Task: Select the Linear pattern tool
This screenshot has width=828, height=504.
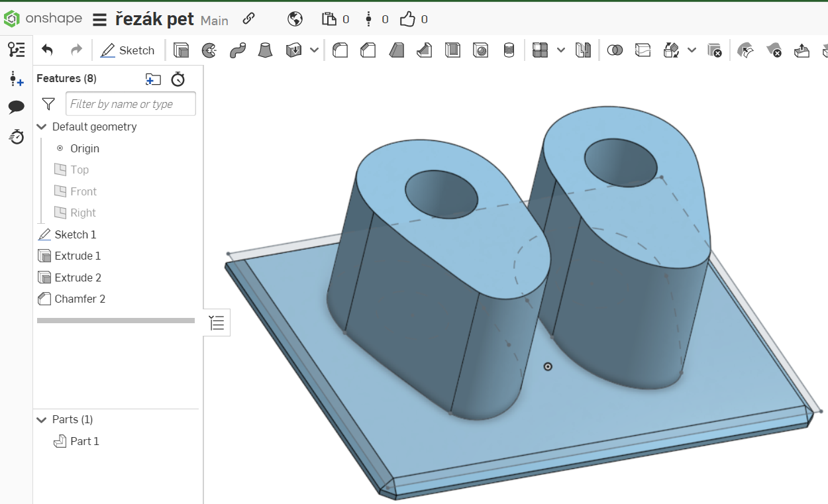Action: (541, 50)
